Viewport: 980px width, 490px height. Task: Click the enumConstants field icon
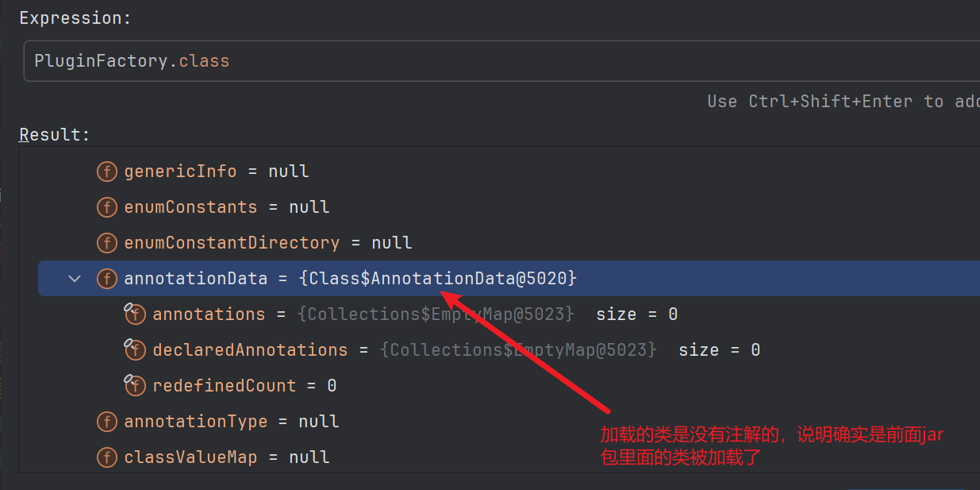tap(106, 207)
